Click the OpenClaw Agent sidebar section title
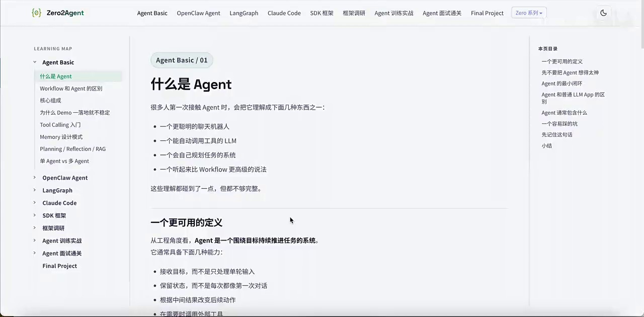Screen dimensions: 644x317 (x=65, y=178)
